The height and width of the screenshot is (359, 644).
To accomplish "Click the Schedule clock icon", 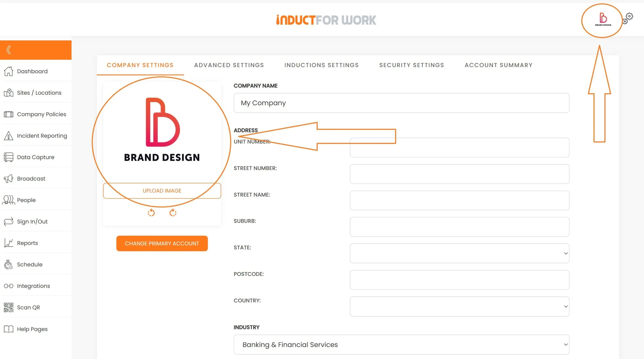I will (9, 265).
